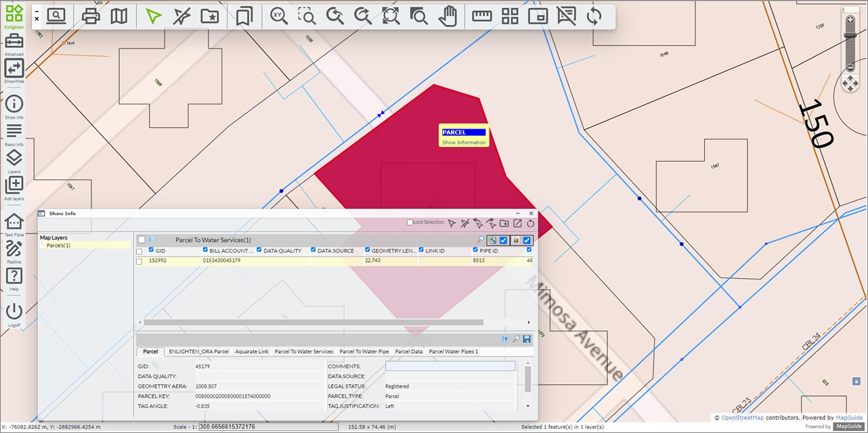Open the Print tool in toolbar

click(91, 17)
